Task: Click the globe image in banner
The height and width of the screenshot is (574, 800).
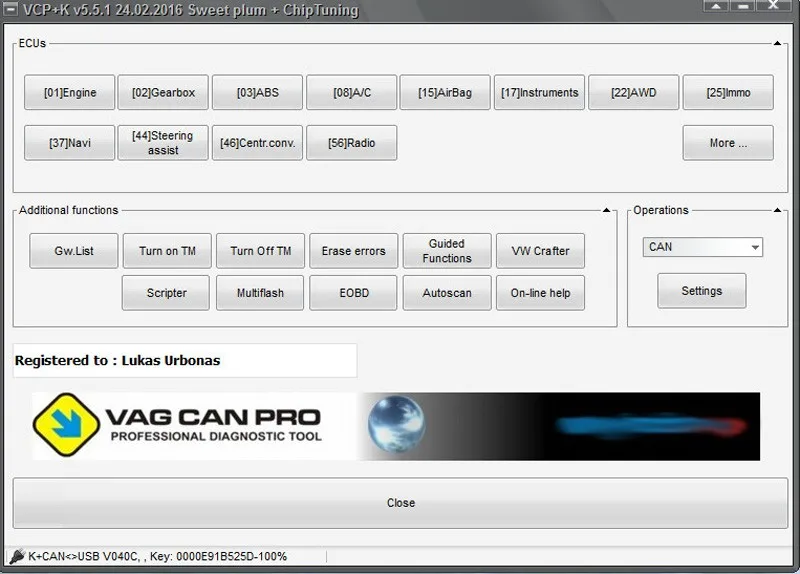Action: tap(396, 425)
